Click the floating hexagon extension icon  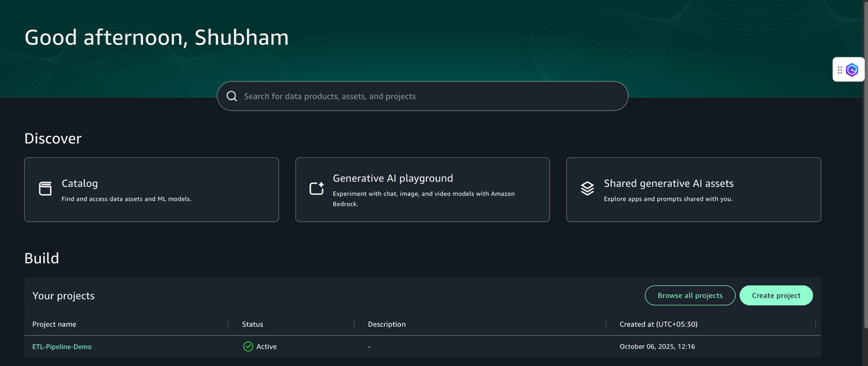click(x=852, y=70)
